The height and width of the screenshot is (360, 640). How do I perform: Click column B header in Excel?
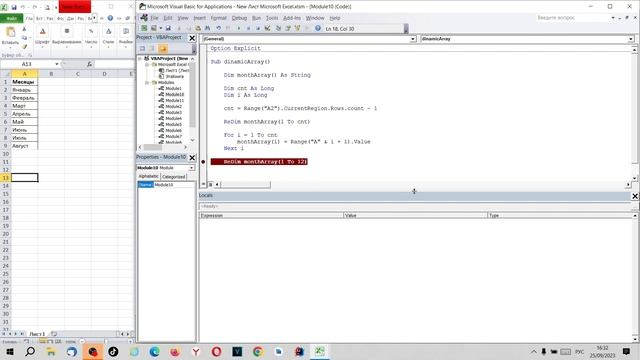tap(51, 74)
